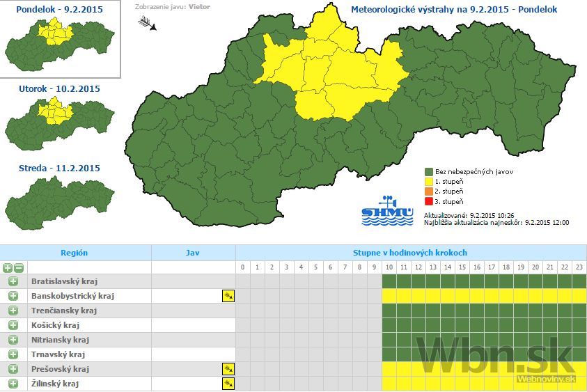
Task: Click 'Nitriansky kraj' region name
Action: [61, 340]
